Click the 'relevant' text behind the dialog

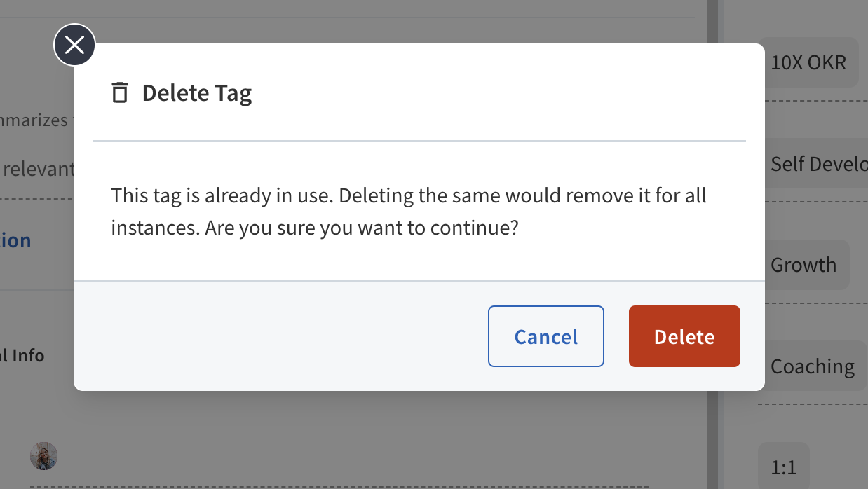pyautogui.click(x=38, y=168)
